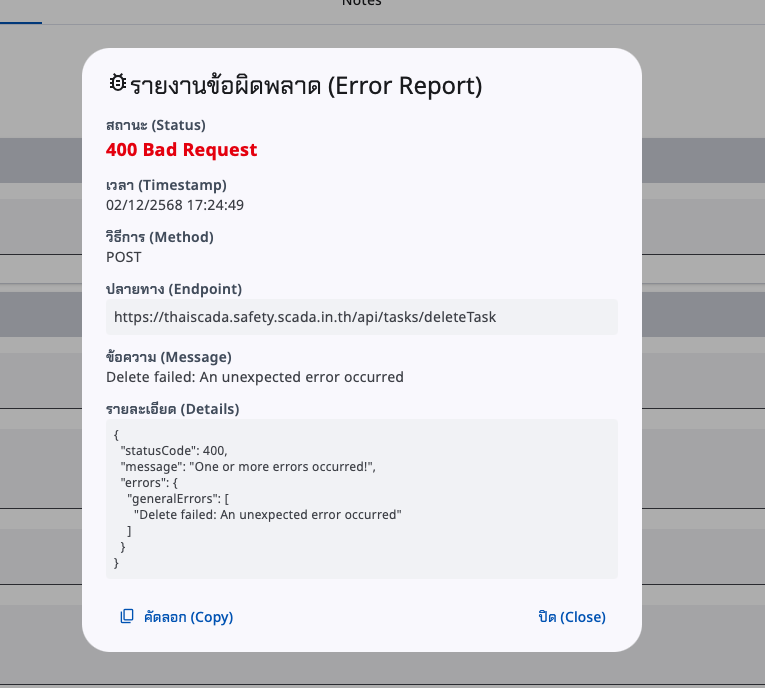Screen dimensions: 765x688
Task: Click the 'ปลายทาง (Endpoint)' label
Action: coord(174,289)
